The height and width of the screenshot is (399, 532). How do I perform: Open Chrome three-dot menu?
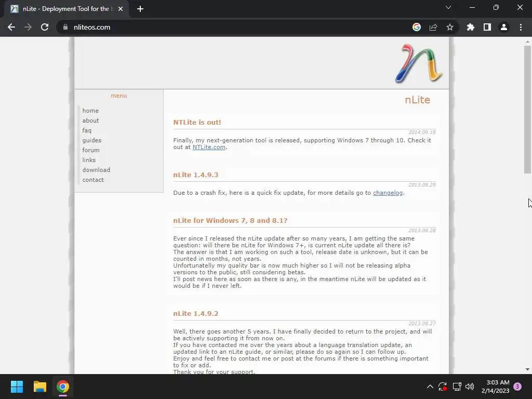[521, 27]
